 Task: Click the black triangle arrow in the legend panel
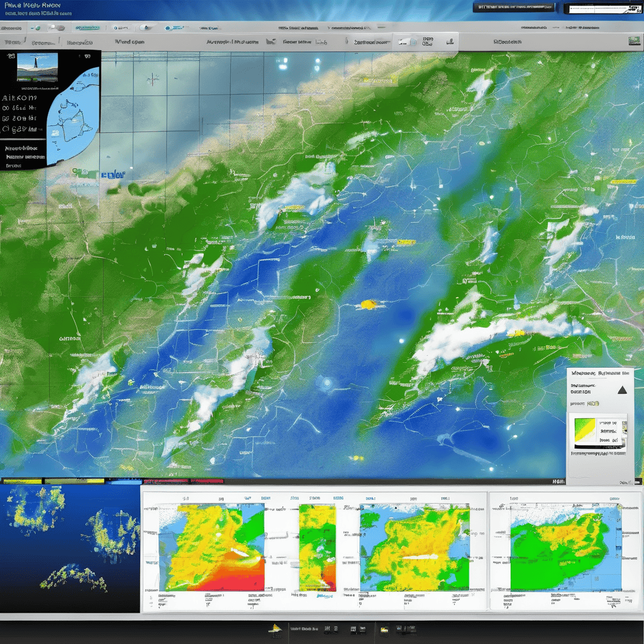622,390
